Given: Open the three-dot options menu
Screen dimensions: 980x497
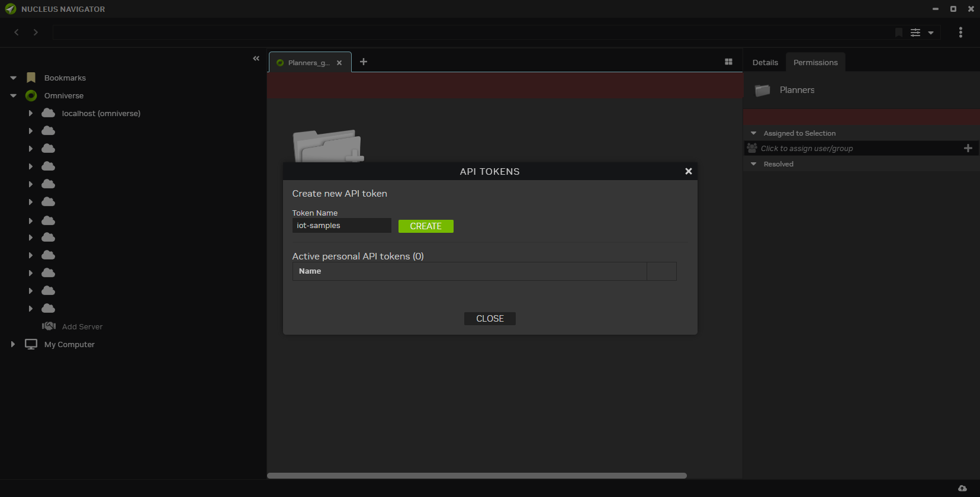Looking at the screenshot, I should [960, 33].
